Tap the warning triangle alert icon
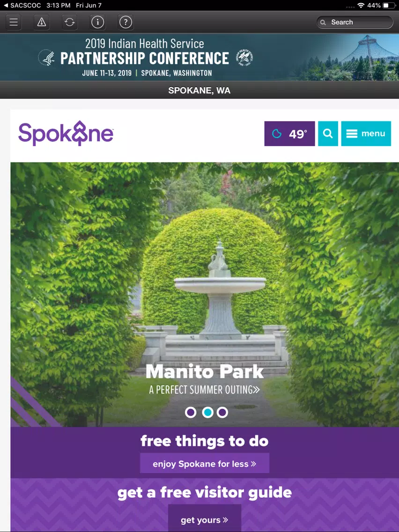 pos(42,22)
